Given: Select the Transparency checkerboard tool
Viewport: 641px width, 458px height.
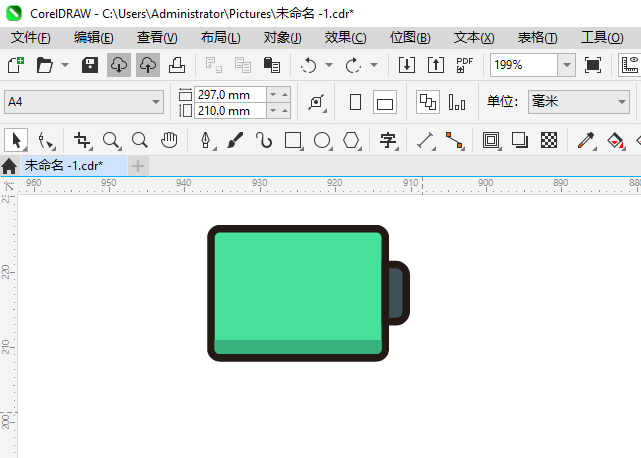Looking at the screenshot, I should 549,140.
